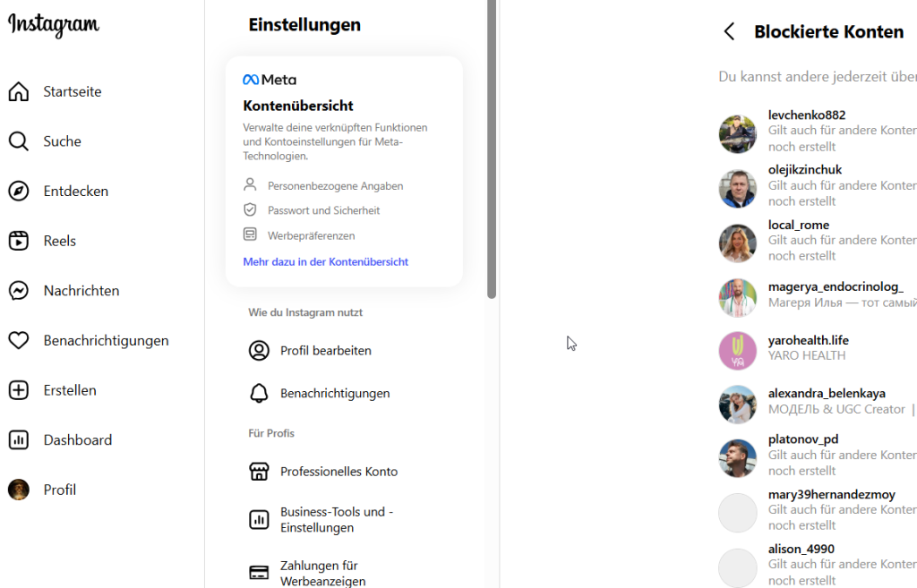Viewport: 917px width, 588px height.
Task: Open Nachrichten messenger icon
Action: click(x=19, y=291)
